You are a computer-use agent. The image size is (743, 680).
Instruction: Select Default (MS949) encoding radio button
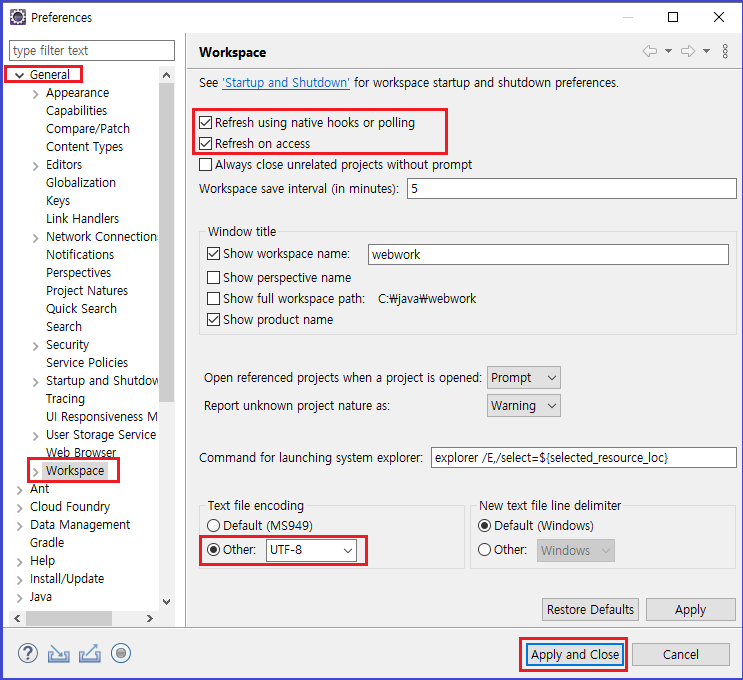pyautogui.click(x=213, y=526)
